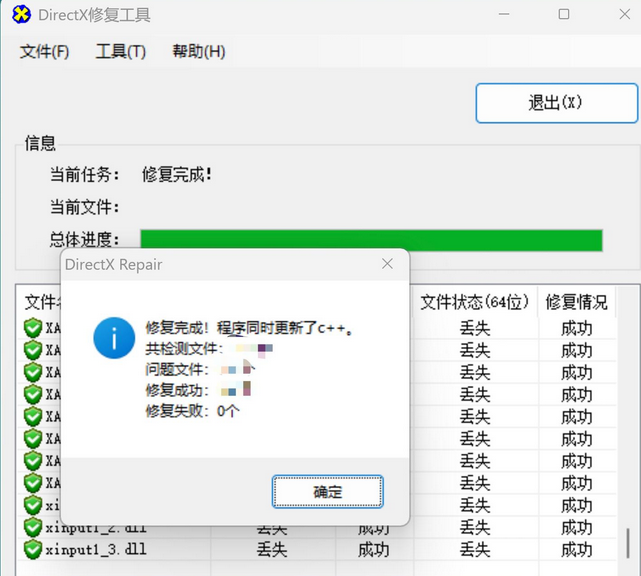Click the DirectX repair tool title bar icon

(x=21, y=15)
